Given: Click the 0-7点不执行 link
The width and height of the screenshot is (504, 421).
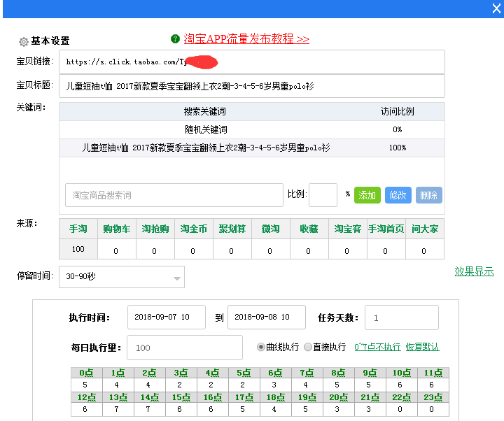Looking at the screenshot, I should [377, 347].
